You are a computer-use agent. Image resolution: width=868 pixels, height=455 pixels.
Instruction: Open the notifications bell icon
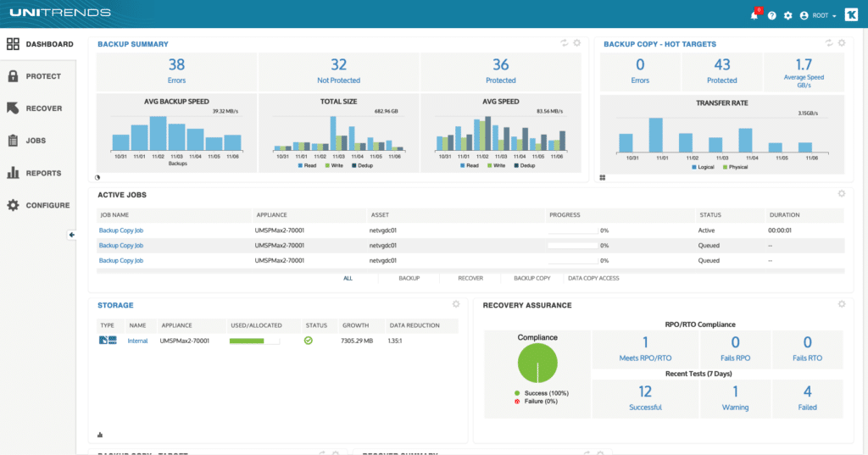[x=754, y=15]
